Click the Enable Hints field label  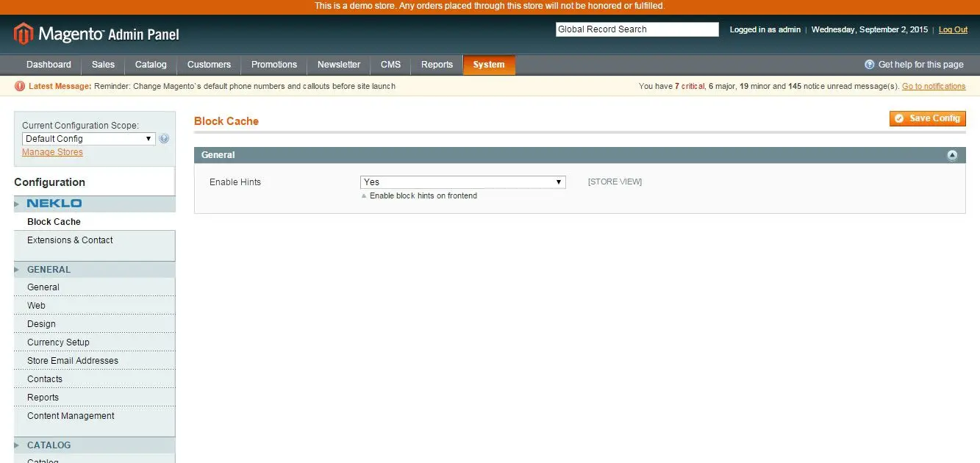click(x=235, y=182)
